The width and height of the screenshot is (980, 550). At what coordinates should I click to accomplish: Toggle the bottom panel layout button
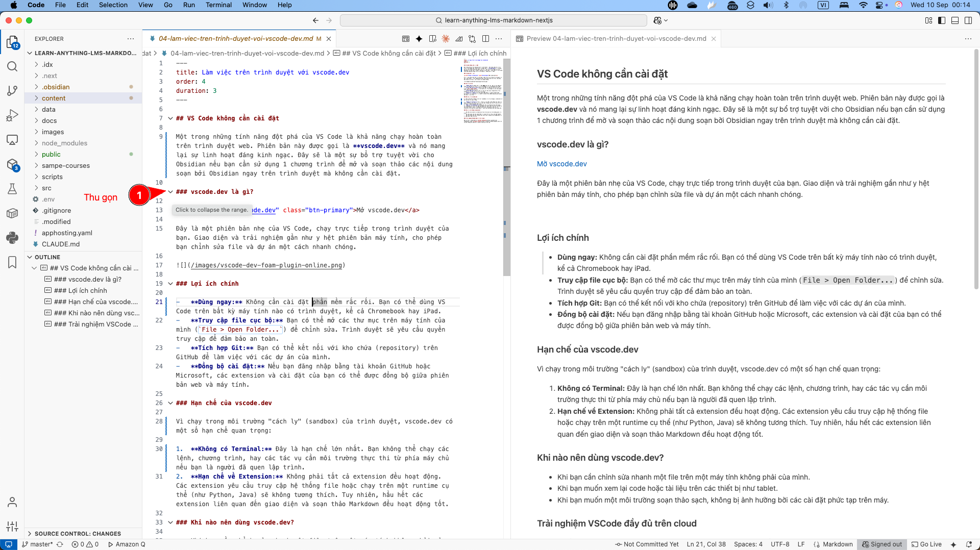955,20
